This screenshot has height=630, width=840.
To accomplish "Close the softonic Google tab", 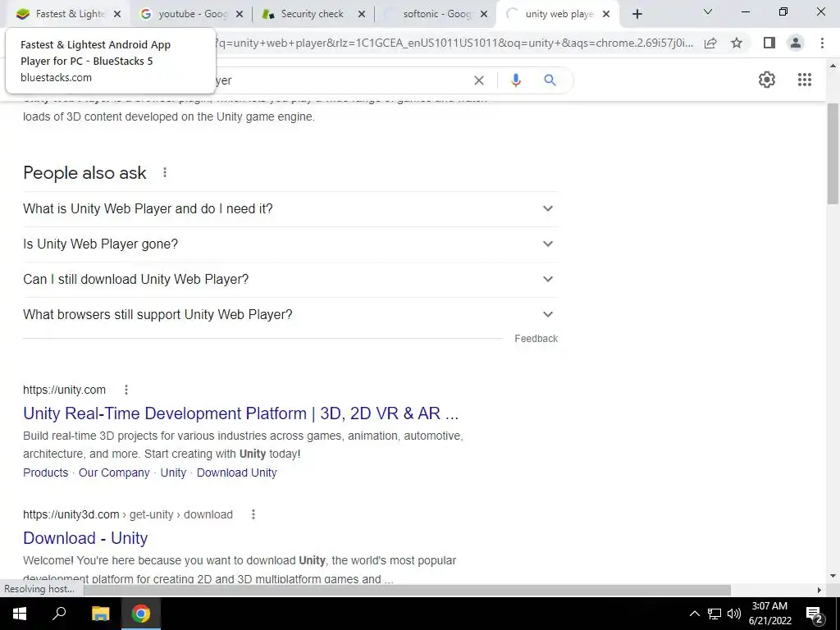I will point(484,15).
